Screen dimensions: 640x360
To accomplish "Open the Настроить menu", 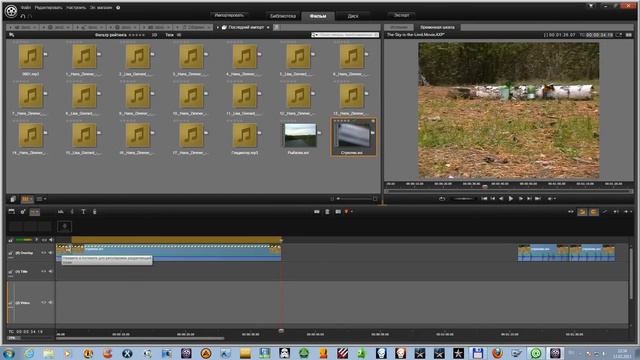I will (76, 7).
